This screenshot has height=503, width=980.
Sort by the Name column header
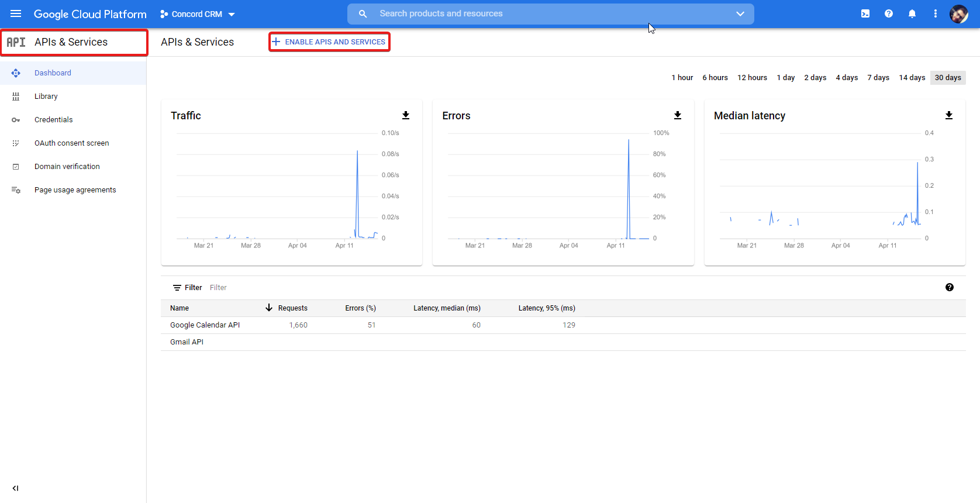tap(180, 308)
